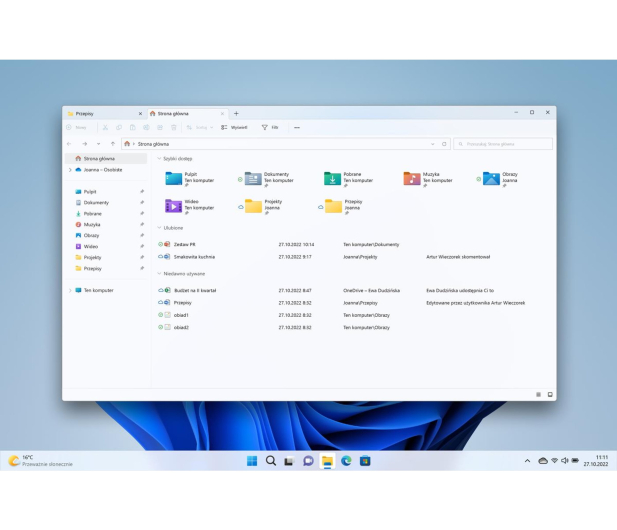
Task: Go back with the back arrow
Action: click(69, 144)
